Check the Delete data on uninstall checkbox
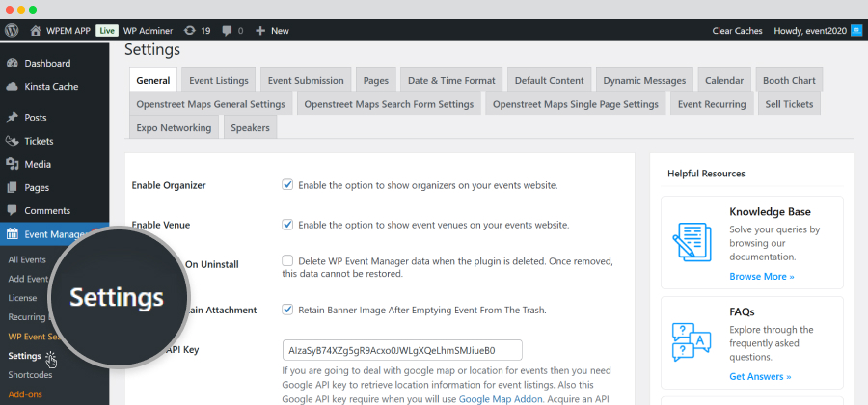Viewport: 868px width, 405px height. click(287, 260)
